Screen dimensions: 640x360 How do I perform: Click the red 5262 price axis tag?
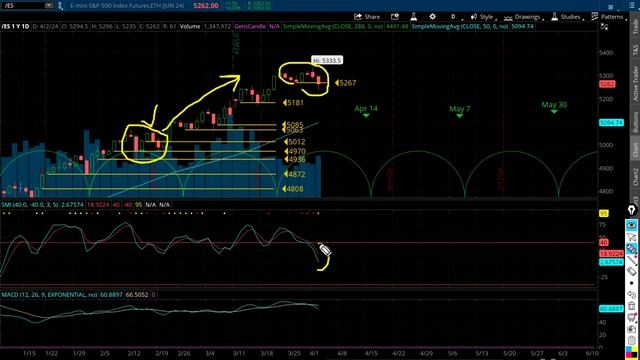(607, 84)
